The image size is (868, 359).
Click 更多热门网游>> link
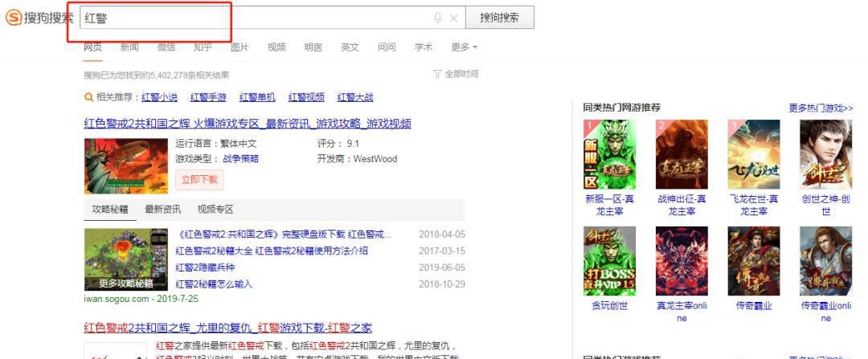[821, 108]
